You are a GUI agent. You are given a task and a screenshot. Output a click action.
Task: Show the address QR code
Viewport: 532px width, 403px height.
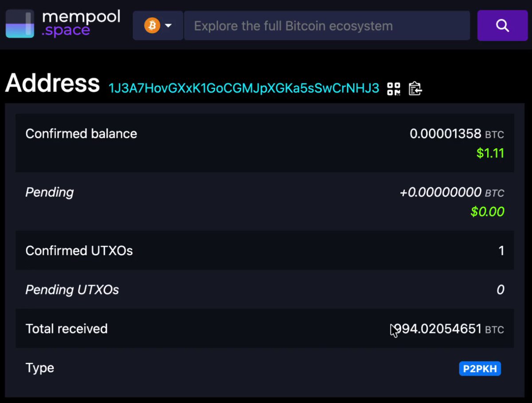pos(394,89)
